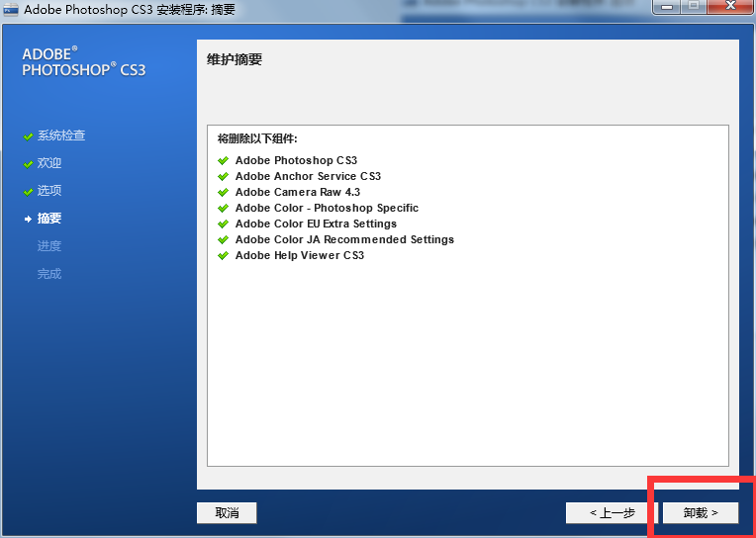Image resolution: width=756 pixels, height=538 pixels.
Task: Select Adobe Color - Photoshop Specific row
Action: 318,209
